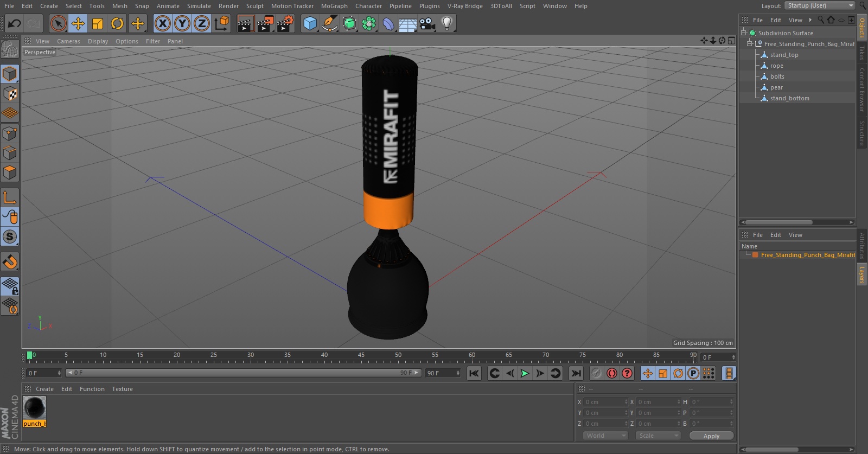This screenshot has height=454, width=868.
Task: Toggle Y axis lock
Action: coord(182,23)
